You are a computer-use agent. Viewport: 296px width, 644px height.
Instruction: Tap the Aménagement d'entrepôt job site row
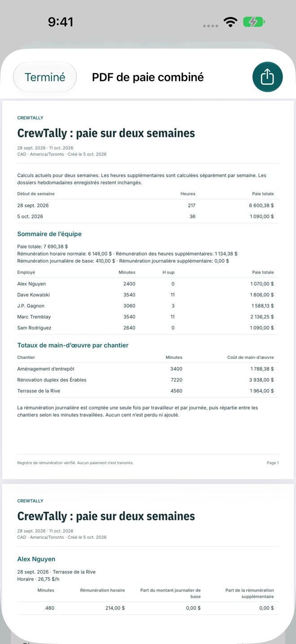click(x=148, y=369)
